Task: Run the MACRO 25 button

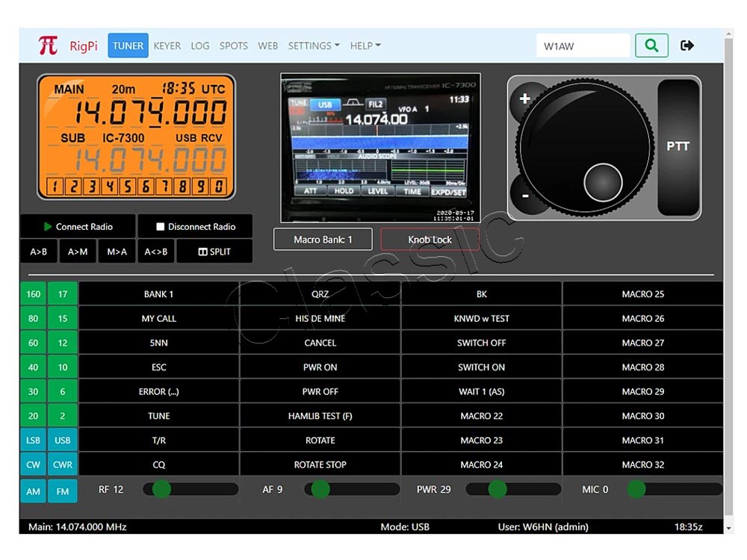Action: coord(642,294)
